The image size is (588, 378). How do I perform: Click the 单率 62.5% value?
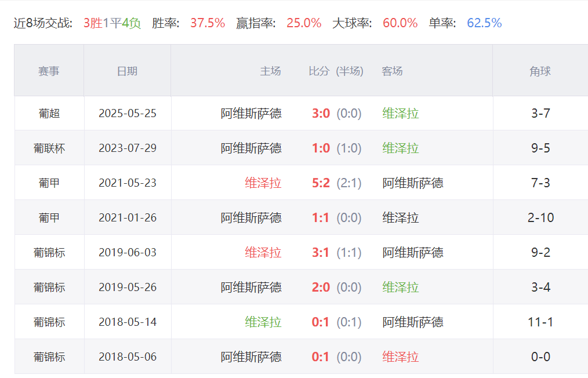point(484,23)
